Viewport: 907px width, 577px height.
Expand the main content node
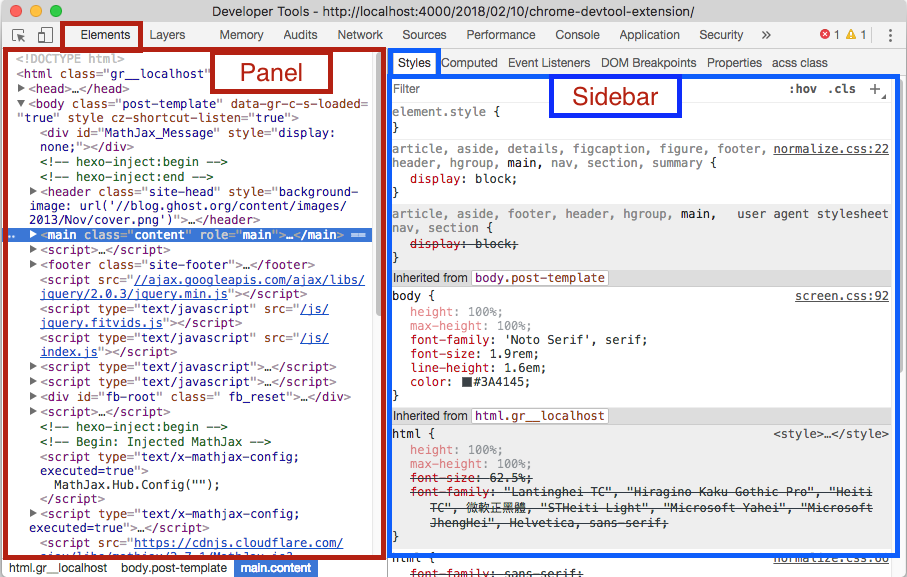[x=33, y=235]
